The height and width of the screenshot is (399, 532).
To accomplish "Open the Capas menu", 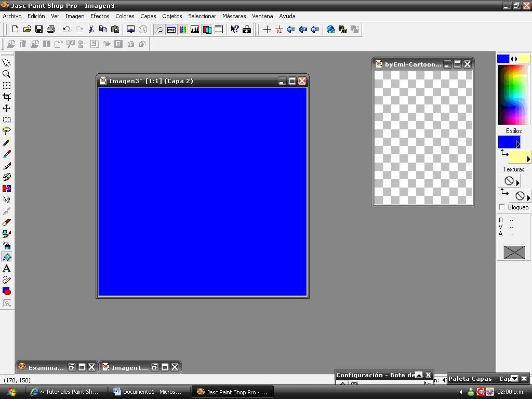I will tap(148, 16).
